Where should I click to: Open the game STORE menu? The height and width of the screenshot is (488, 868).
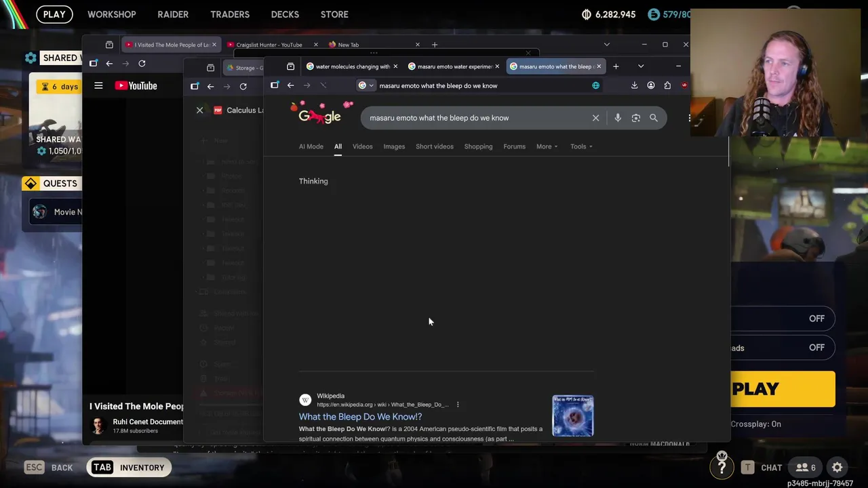(334, 14)
